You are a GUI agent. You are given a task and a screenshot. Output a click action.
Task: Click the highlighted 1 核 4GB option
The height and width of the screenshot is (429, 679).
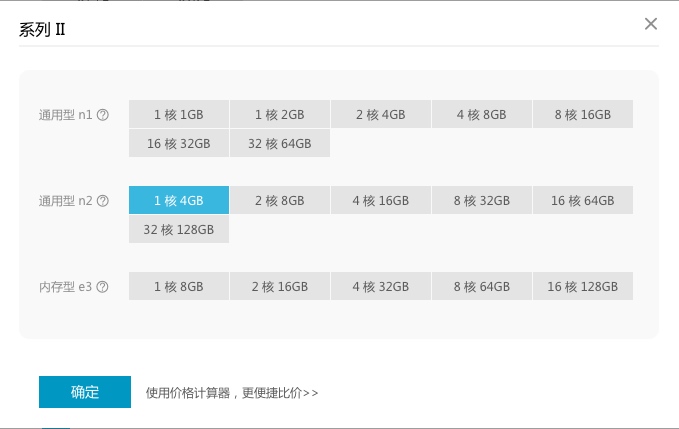point(179,201)
